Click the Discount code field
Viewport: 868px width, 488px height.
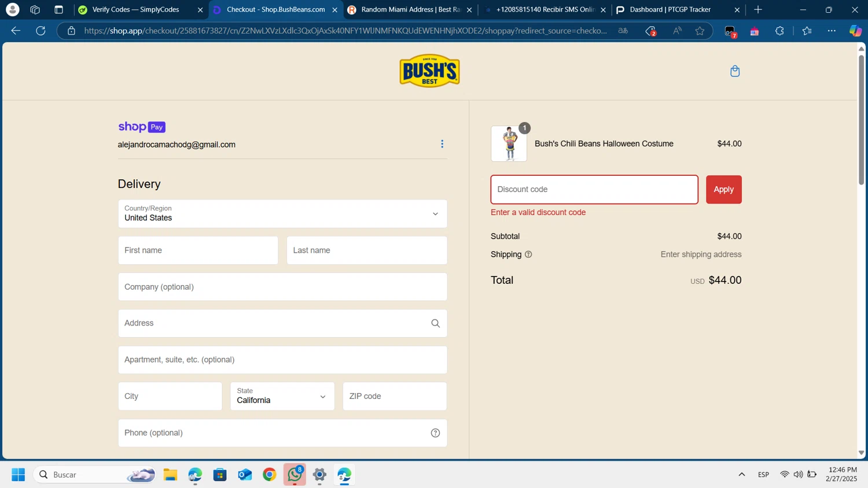click(x=594, y=190)
